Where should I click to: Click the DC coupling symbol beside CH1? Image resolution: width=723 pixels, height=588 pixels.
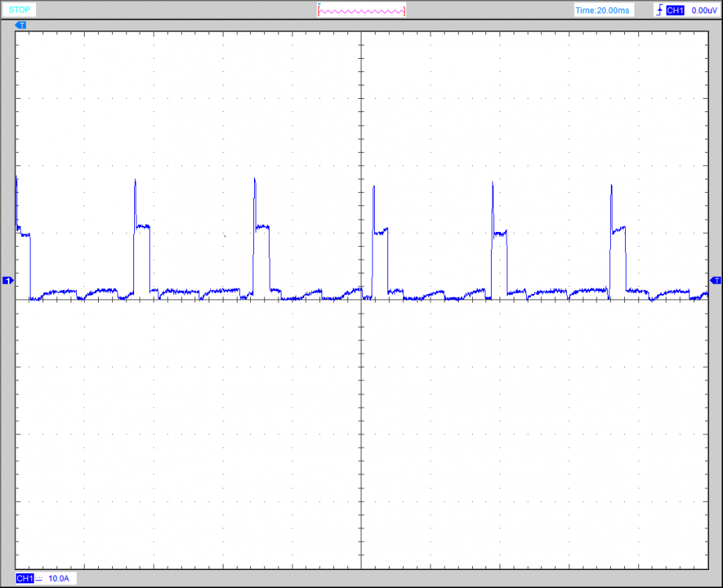38,578
